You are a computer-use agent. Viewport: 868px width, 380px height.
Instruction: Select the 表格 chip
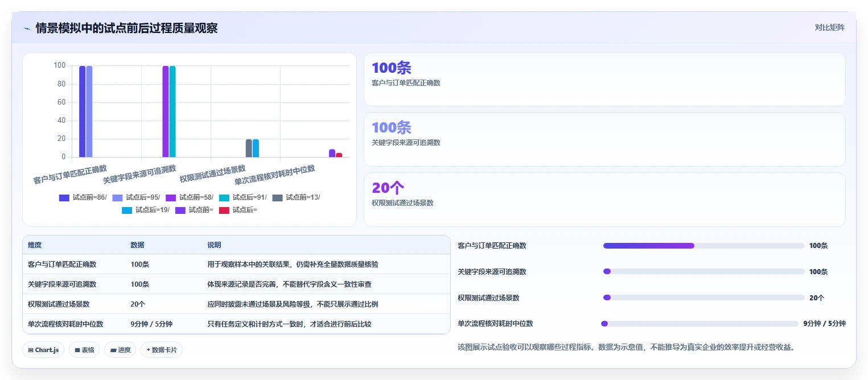tap(84, 350)
